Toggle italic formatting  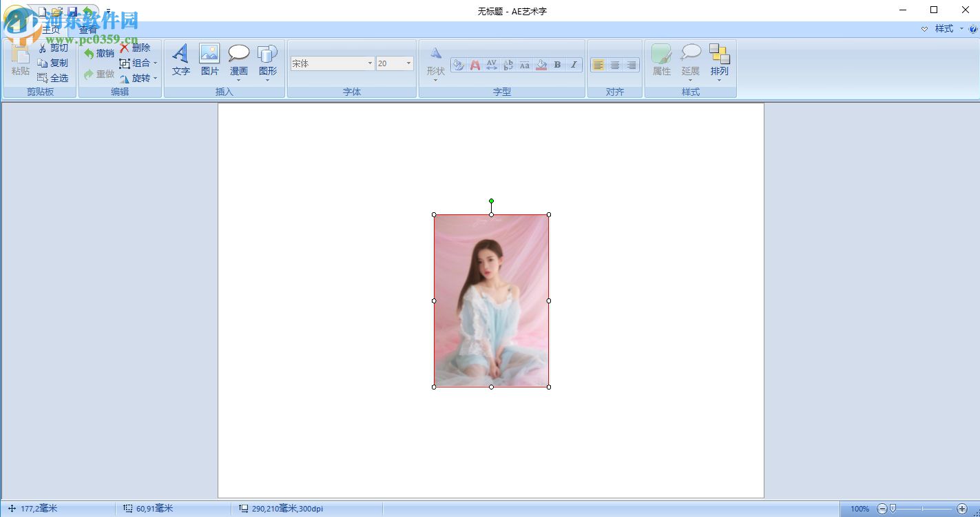click(574, 65)
